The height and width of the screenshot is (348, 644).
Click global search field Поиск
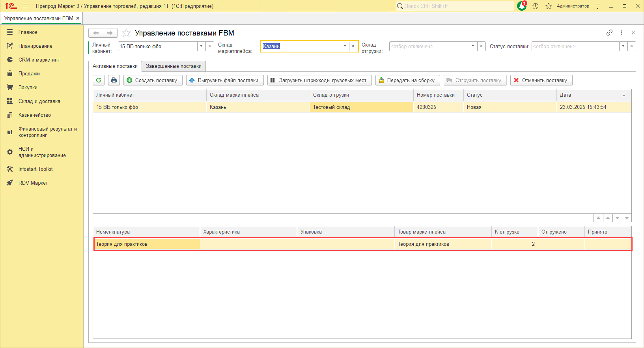[x=455, y=6]
